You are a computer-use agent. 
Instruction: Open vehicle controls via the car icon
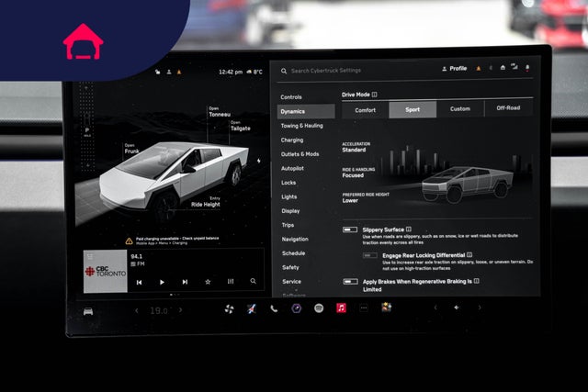click(x=88, y=311)
